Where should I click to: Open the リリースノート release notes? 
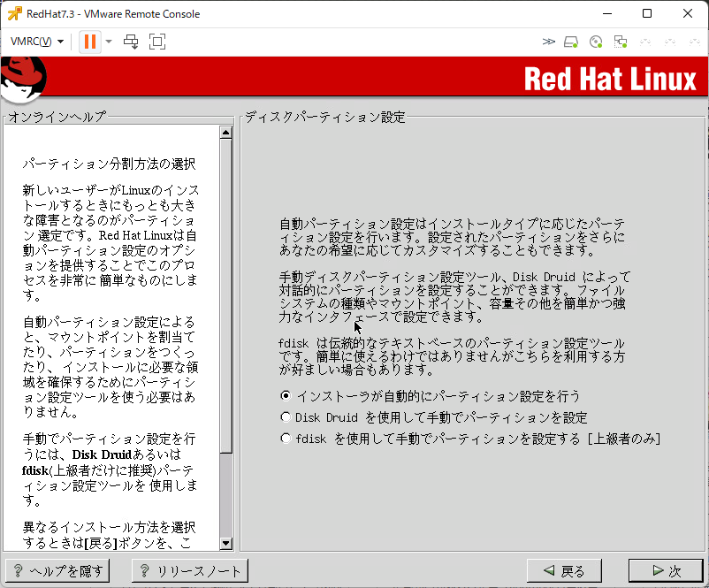(189, 571)
